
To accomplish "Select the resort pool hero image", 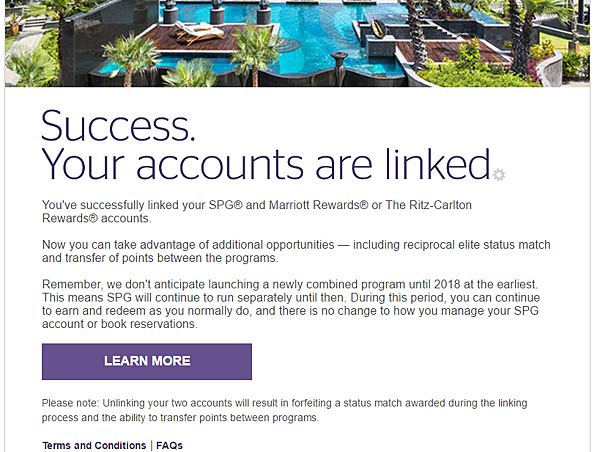I will coord(297,43).
